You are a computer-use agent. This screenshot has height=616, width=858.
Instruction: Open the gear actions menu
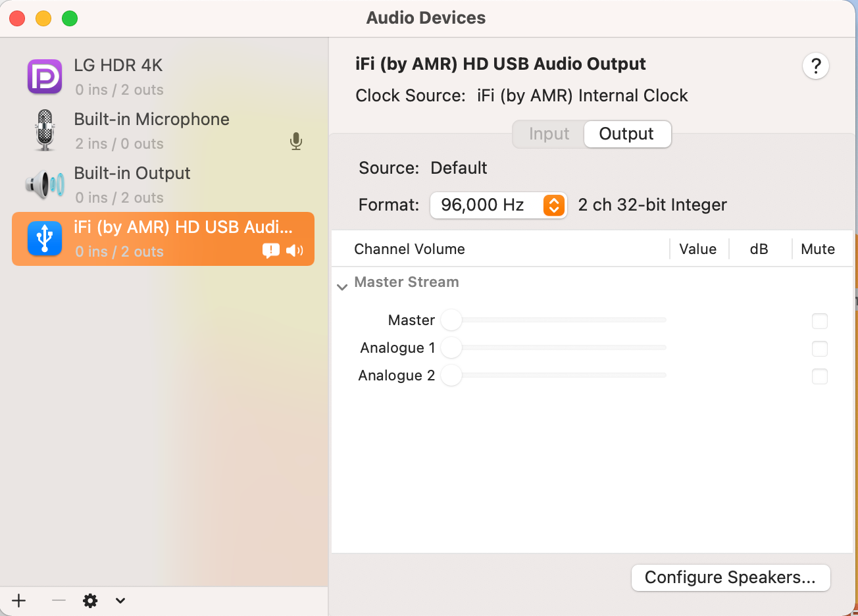[90, 600]
